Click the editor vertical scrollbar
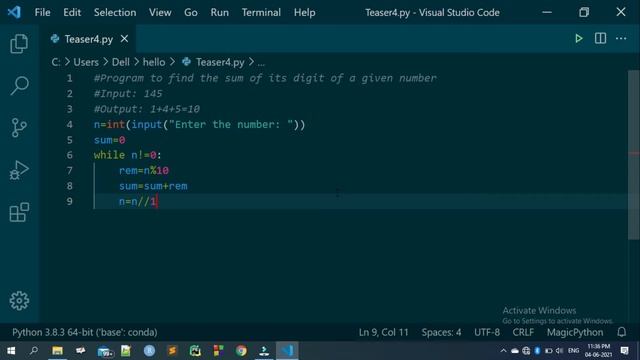The image size is (640, 360). pyautogui.click(x=633, y=155)
